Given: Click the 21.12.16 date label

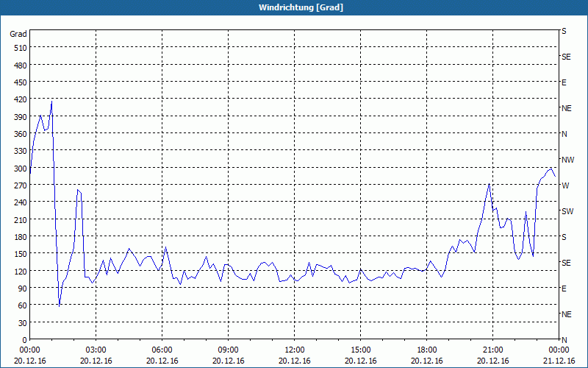Looking at the screenshot, I should [559, 361].
